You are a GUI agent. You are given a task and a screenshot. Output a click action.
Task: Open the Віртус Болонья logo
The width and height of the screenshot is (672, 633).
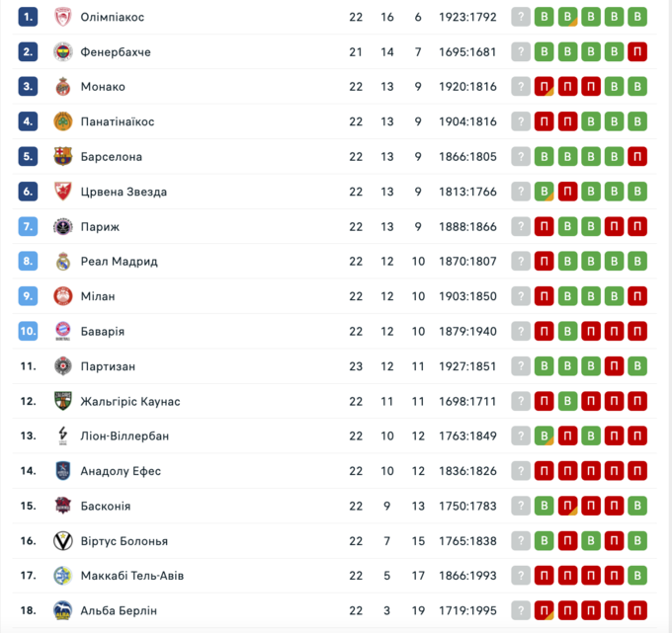62,541
